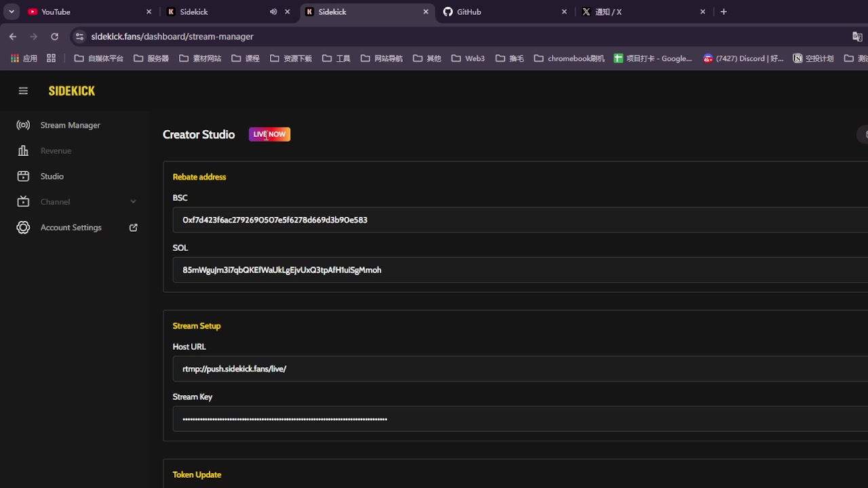
Task: Click the Stream Manager broadcast icon
Action: point(23,125)
